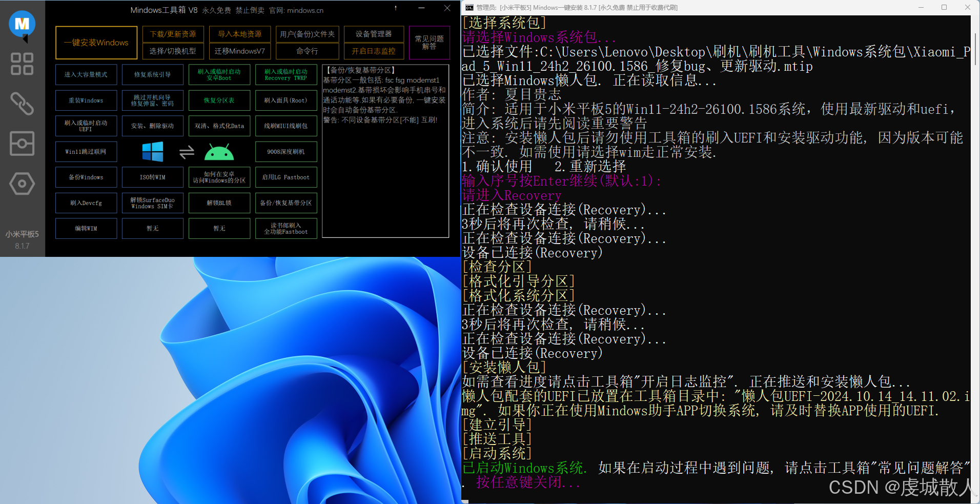The height and width of the screenshot is (504, 980).
Task: Enable 开启日志监控
Action: (374, 51)
